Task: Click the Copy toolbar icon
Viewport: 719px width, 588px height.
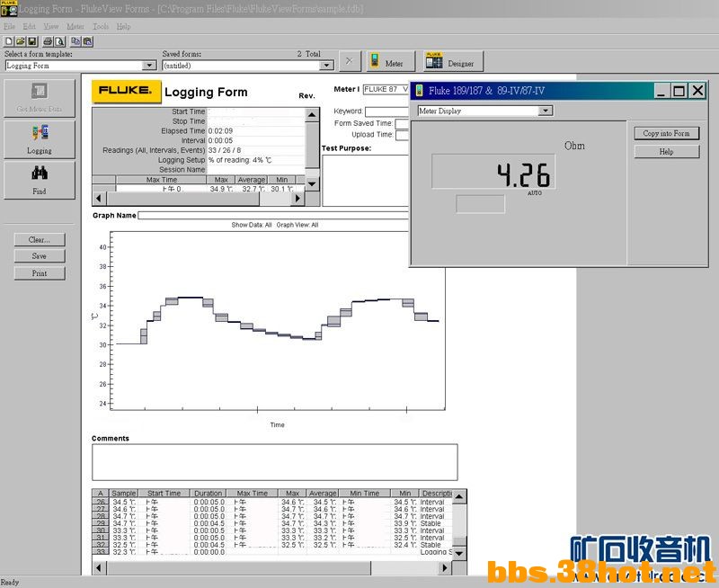Action: pyautogui.click(x=75, y=41)
